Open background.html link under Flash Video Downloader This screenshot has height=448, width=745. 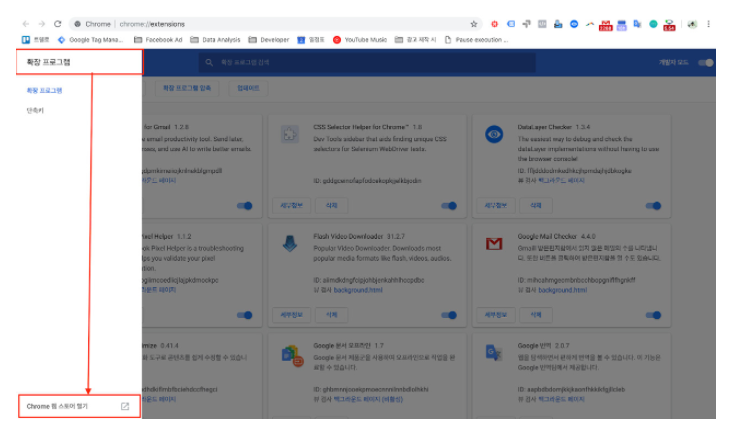358,290
